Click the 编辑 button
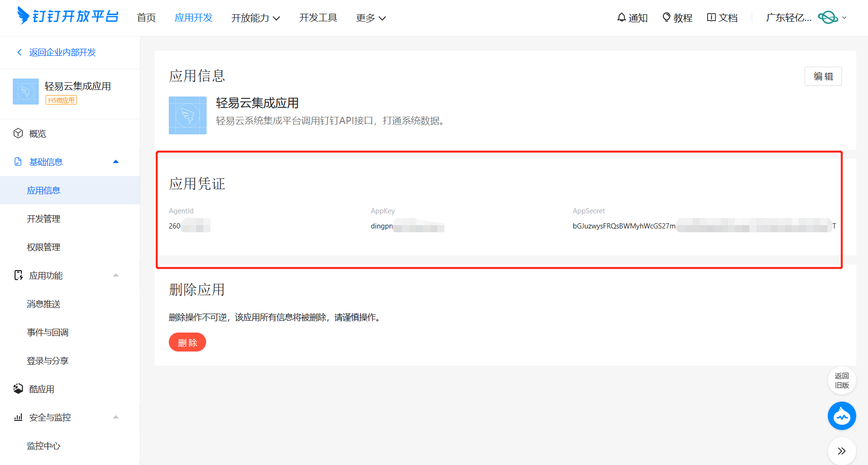Screen dimensions: 868x465 [x=823, y=76]
